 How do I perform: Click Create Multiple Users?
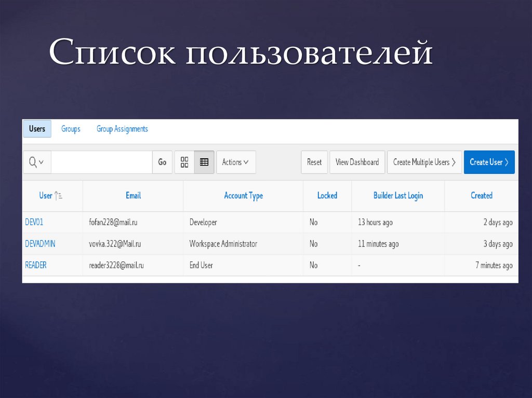pyautogui.click(x=421, y=162)
